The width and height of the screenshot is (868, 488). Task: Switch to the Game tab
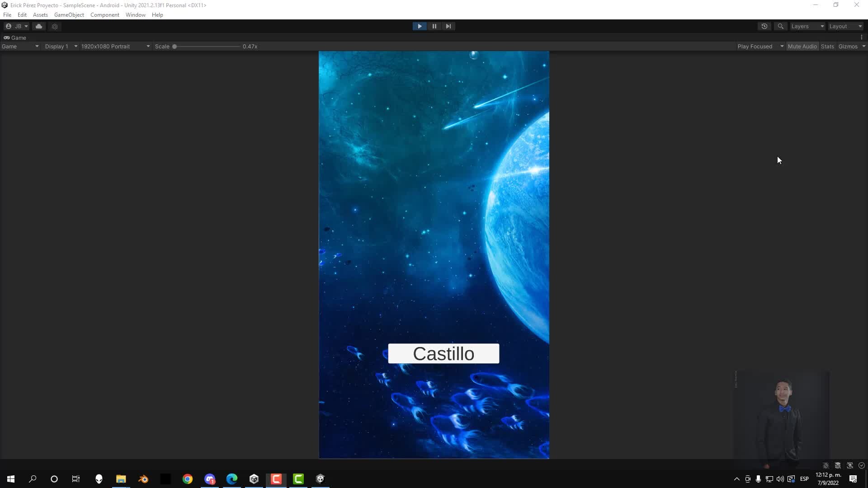click(15, 38)
